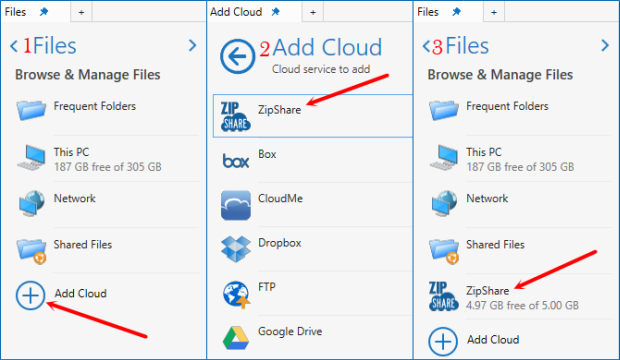This screenshot has width=620, height=360.
Task: Select 'Box' text in cloud list
Action: (267, 154)
